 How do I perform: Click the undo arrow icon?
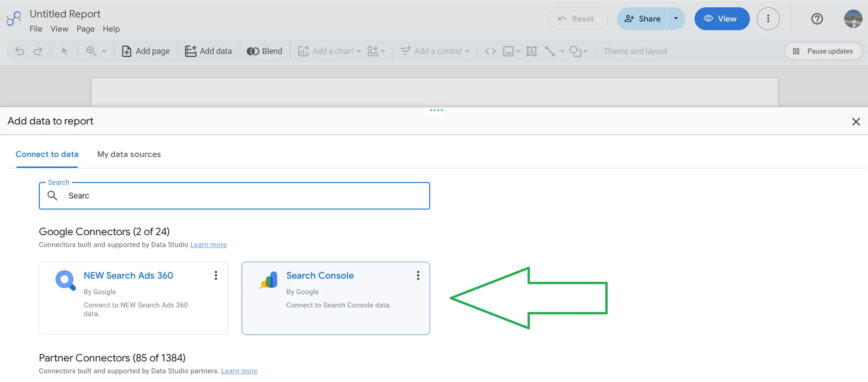(x=20, y=51)
